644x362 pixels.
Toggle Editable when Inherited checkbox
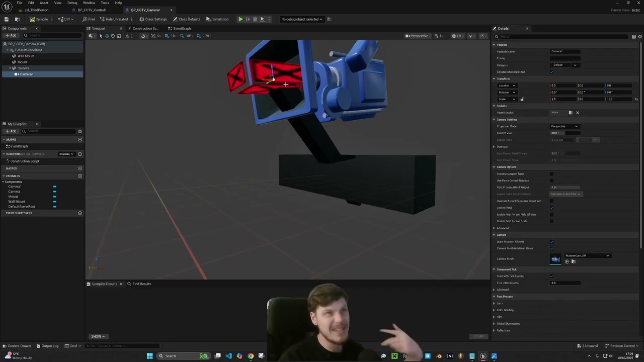pos(552,72)
